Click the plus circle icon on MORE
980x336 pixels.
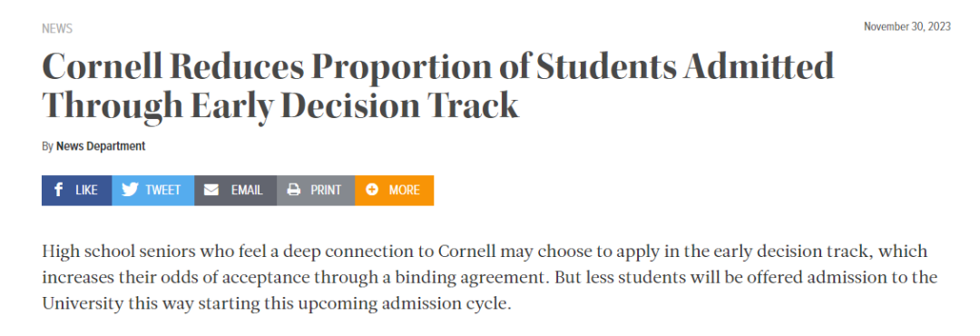372,190
